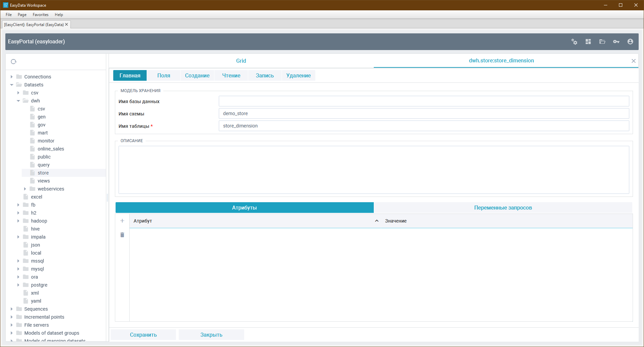Select the online_sales dataset
This screenshot has width=644, height=347.
click(51, 149)
